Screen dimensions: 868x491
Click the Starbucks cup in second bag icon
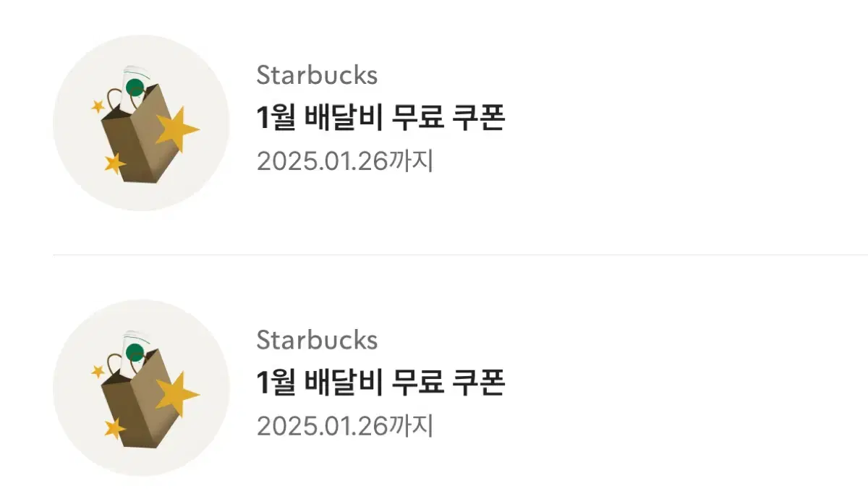pyautogui.click(x=135, y=350)
